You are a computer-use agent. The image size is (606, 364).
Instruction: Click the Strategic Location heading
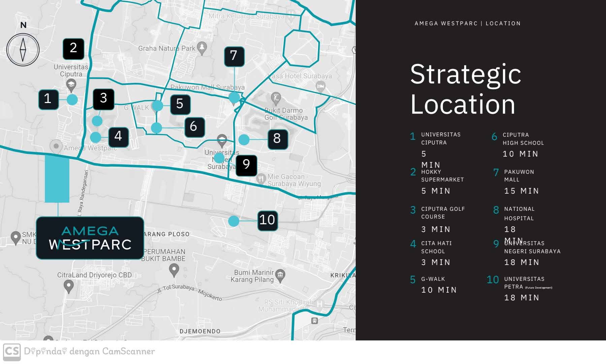pos(466,89)
